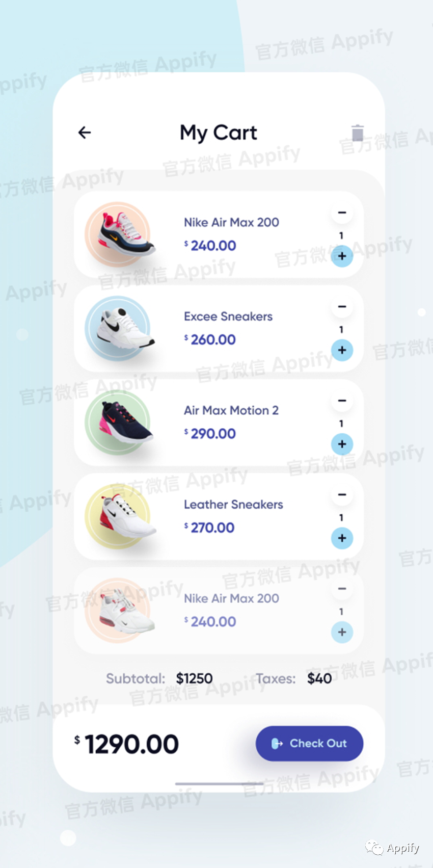Select the Air Max Motion 2 title
Image resolution: width=433 pixels, height=868 pixels.
pos(231,410)
